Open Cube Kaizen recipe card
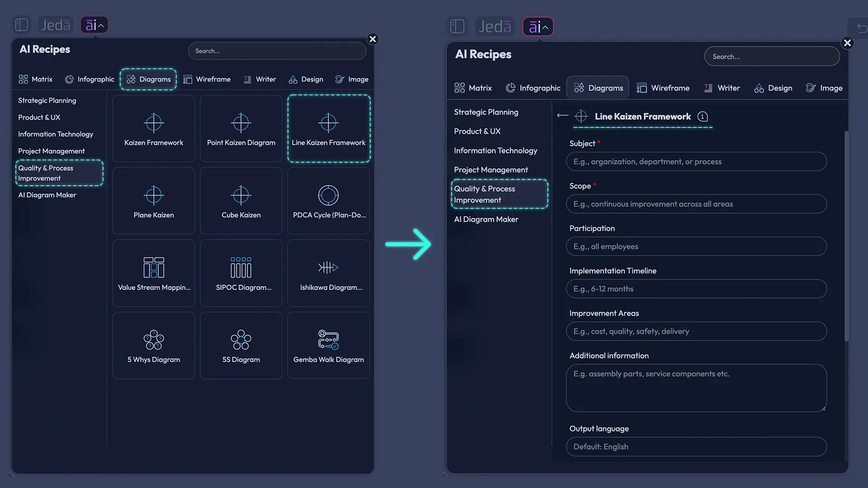Image resolution: width=868 pixels, height=488 pixels. tap(241, 201)
